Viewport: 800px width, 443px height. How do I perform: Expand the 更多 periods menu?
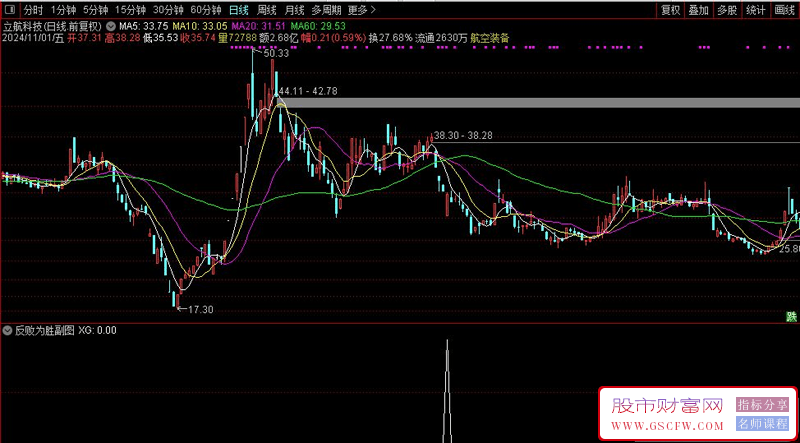[x=362, y=10]
